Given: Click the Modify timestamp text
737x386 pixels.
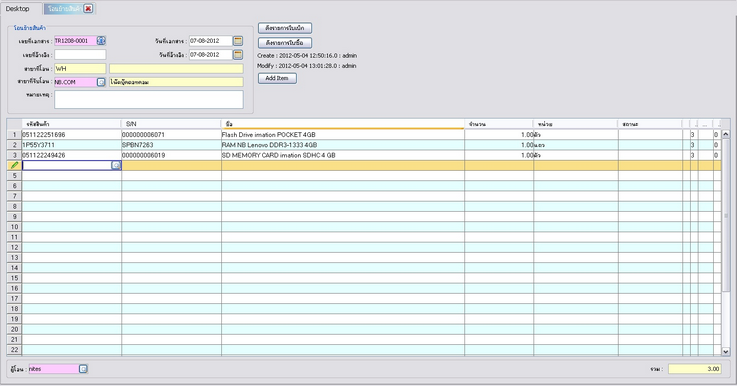Looking at the screenshot, I should pos(306,66).
